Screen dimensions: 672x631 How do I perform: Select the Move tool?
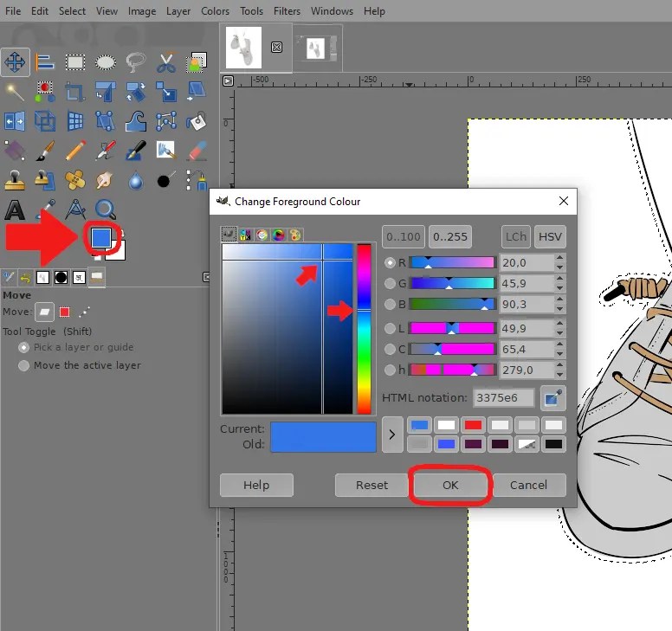(x=15, y=62)
